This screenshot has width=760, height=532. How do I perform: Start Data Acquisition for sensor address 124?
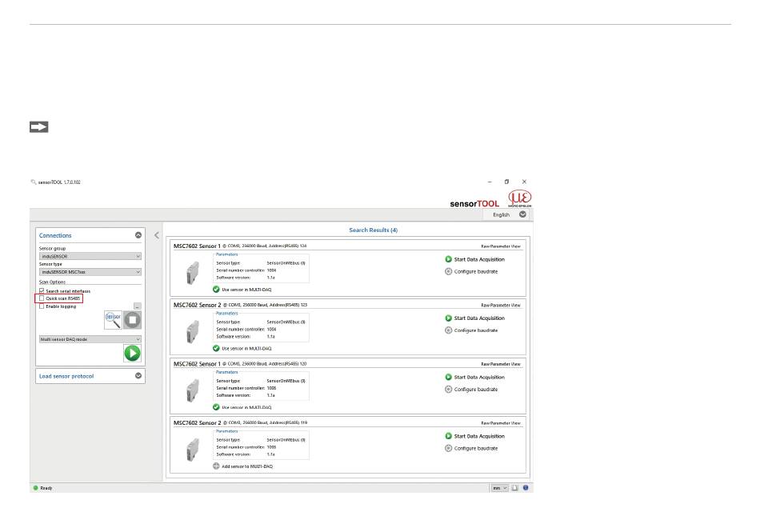pos(475,259)
